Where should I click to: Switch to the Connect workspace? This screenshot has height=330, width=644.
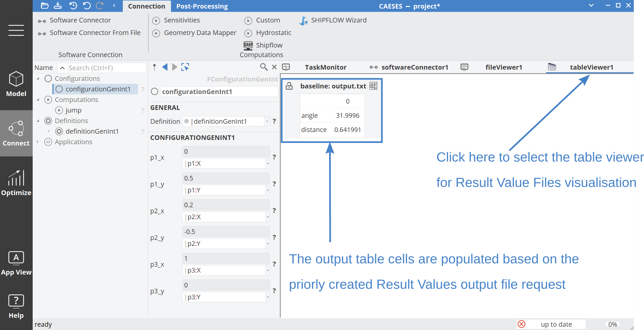[16, 133]
